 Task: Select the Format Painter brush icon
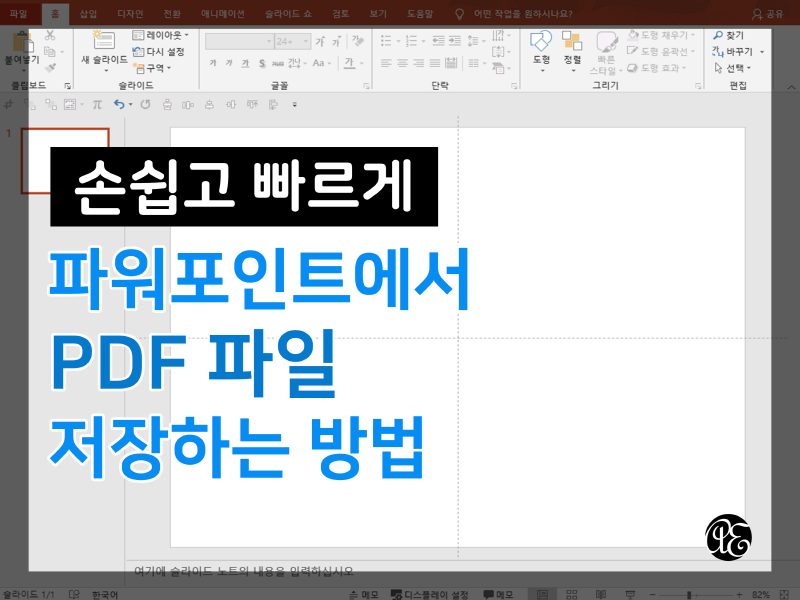(x=50, y=68)
